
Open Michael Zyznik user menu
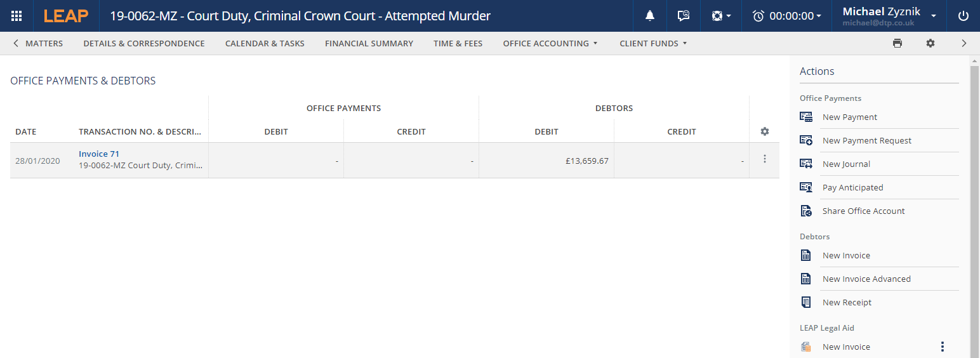(889, 16)
